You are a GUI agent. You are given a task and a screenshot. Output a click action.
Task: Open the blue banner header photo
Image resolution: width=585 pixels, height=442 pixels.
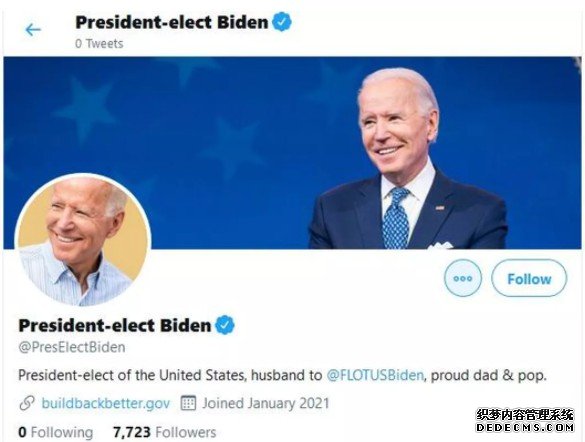[292, 153]
